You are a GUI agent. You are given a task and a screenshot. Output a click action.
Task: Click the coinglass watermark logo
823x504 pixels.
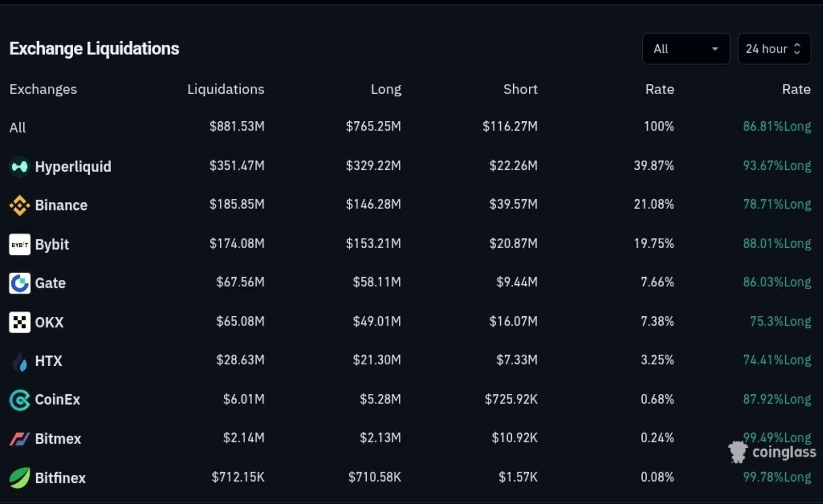772,452
